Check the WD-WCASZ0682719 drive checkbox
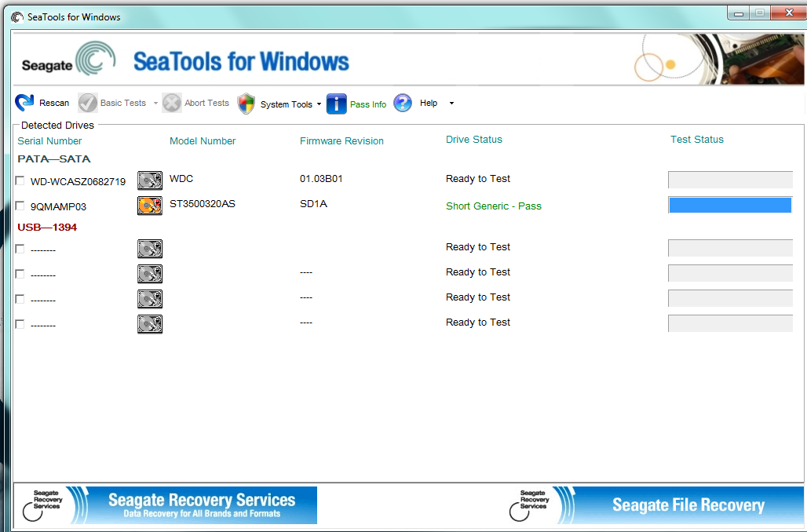 tap(20, 180)
